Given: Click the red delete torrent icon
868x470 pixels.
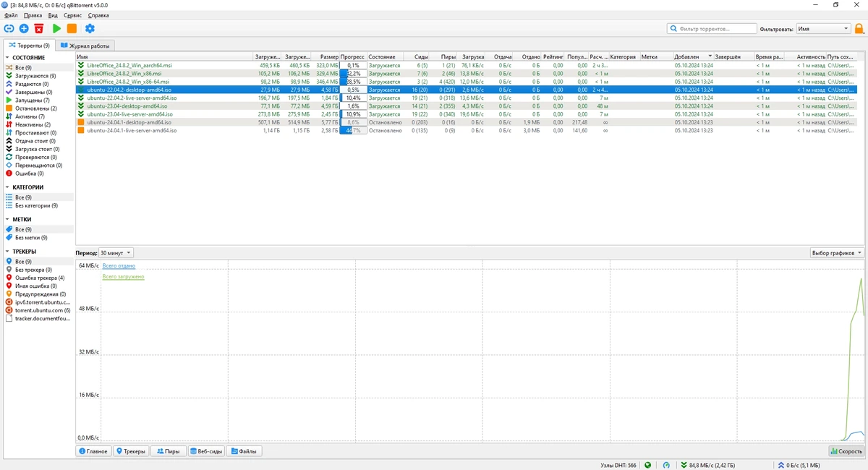Looking at the screenshot, I should (39, 28).
